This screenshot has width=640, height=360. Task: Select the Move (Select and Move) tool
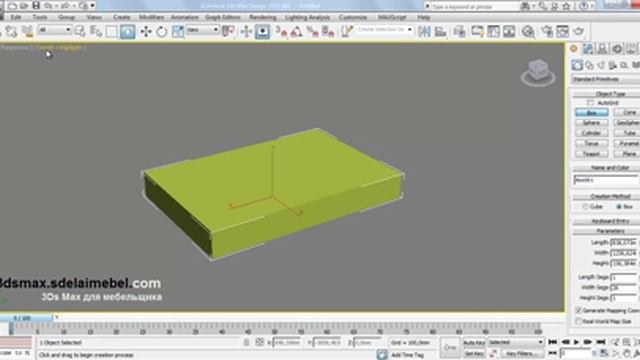(146, 31)
